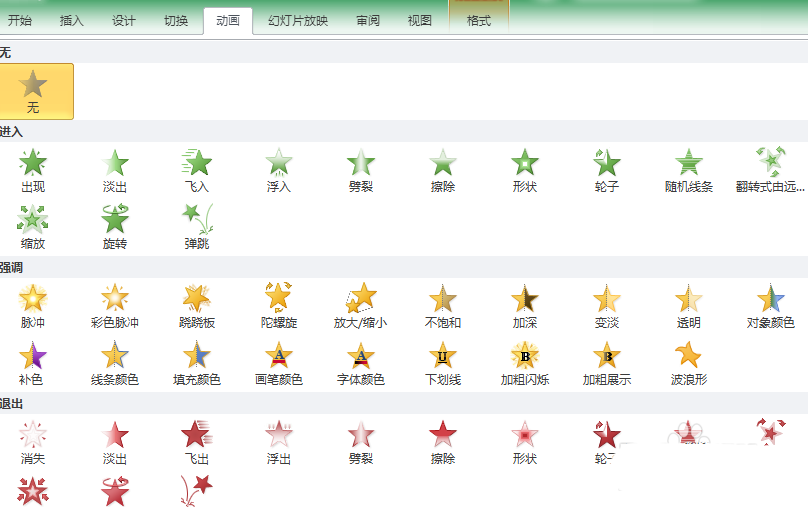Screen dimensions: 808x509
Task: Select the 弹跳 entrance animation
Action: [197, 227]
